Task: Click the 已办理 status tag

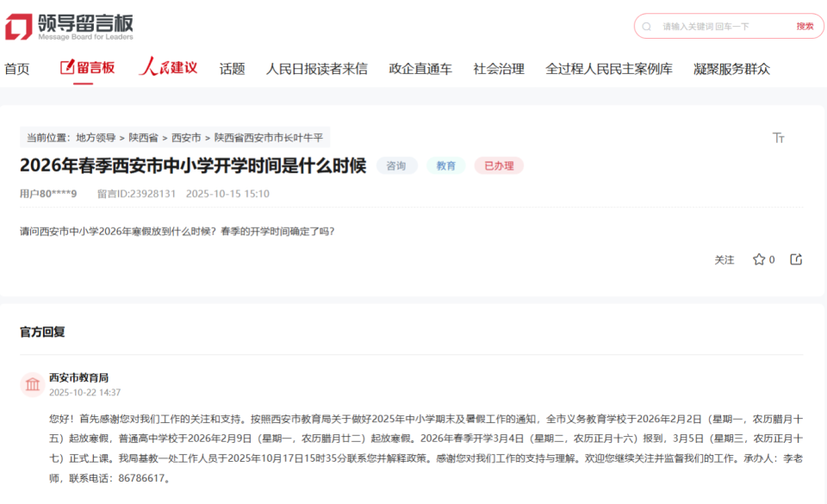Action: (498, 165)
